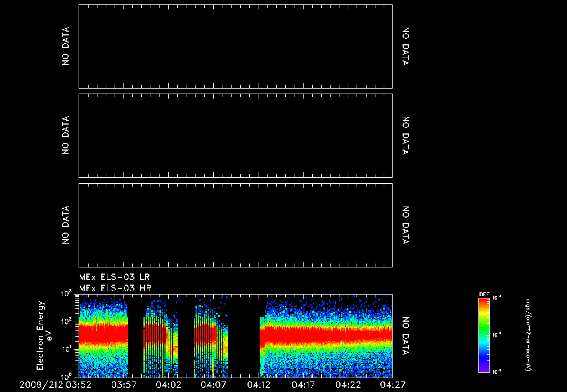Click the '04:07' time axis label
This screenshot has width=567, height=392.
[x=214, y=385]
